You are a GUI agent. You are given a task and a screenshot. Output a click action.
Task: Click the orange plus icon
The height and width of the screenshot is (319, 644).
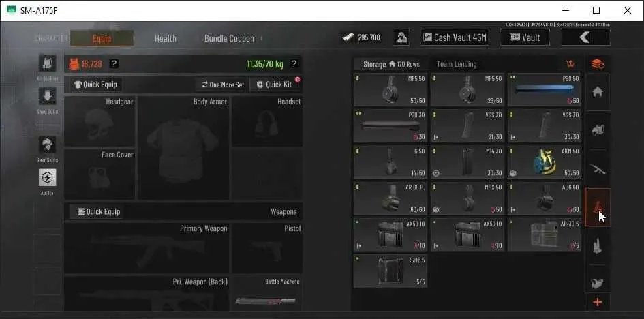[598, 303]
